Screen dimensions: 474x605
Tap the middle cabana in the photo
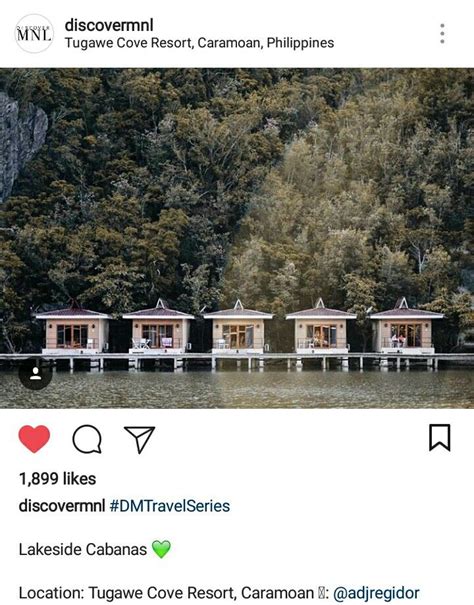click(x=238, y=328)
